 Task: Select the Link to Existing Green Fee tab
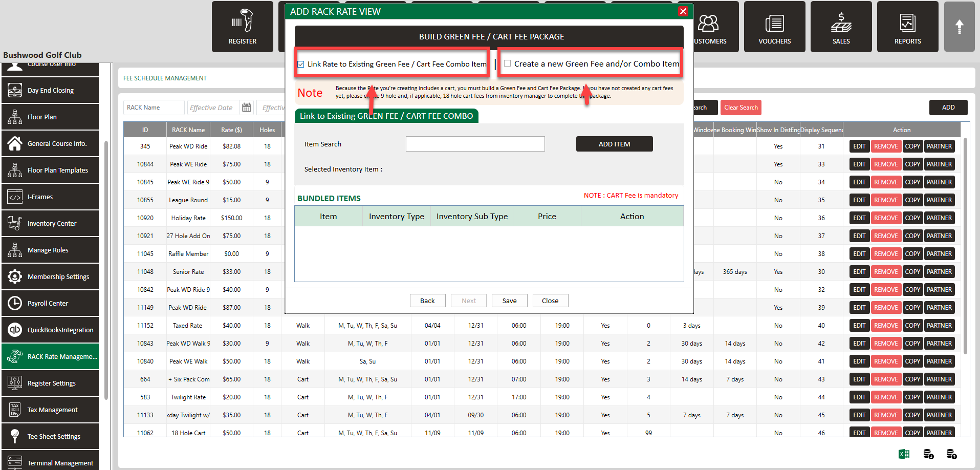(386, 116)
